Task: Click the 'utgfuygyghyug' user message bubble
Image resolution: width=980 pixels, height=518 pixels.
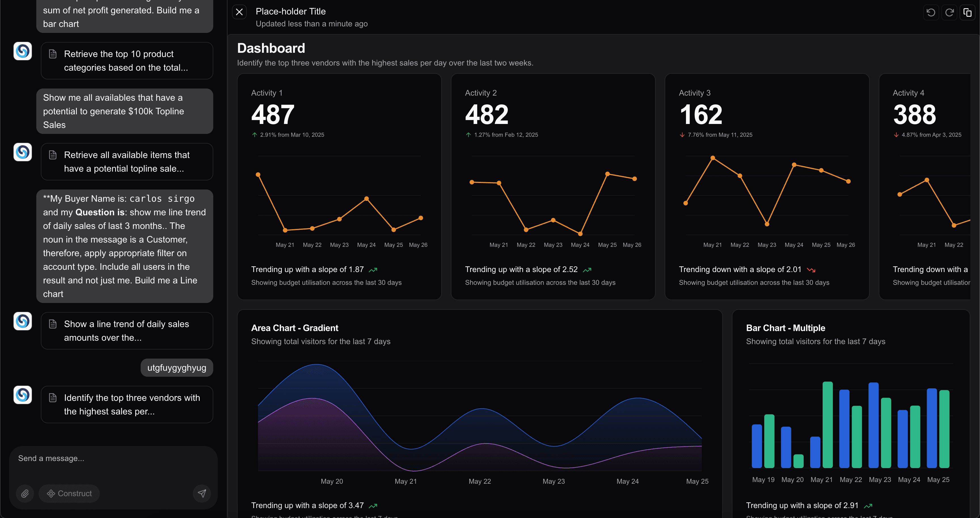Action: click(177, 368)
